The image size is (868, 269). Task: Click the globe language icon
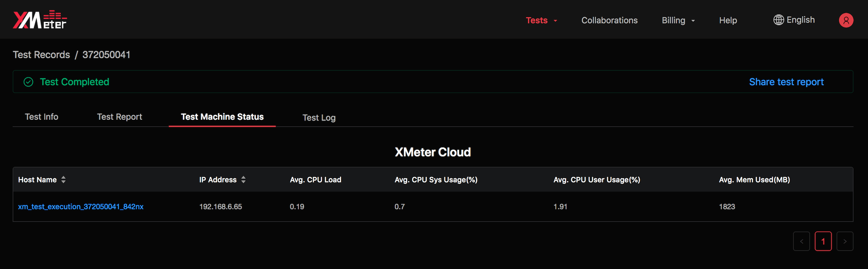tap(778, 20)
